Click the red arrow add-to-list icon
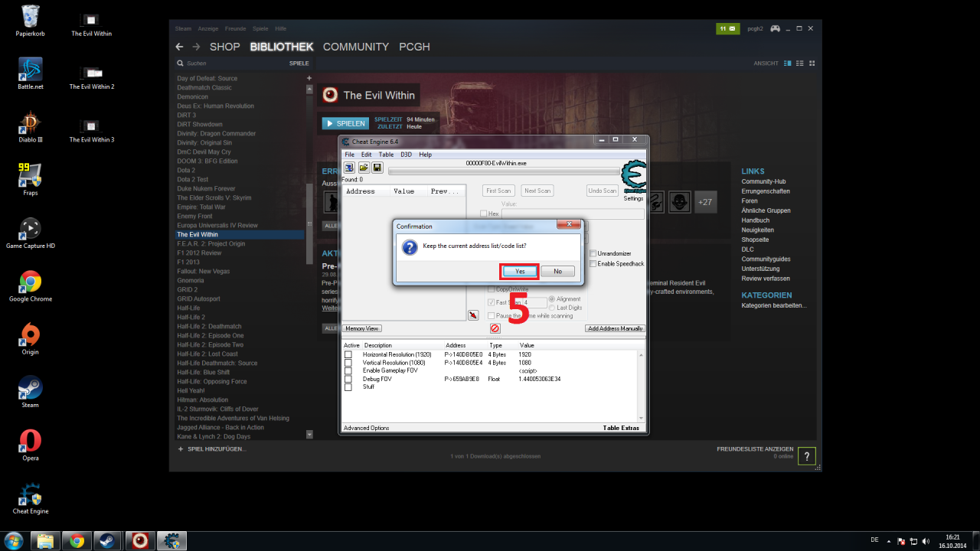980x551 pixels. tap(473, 315)
